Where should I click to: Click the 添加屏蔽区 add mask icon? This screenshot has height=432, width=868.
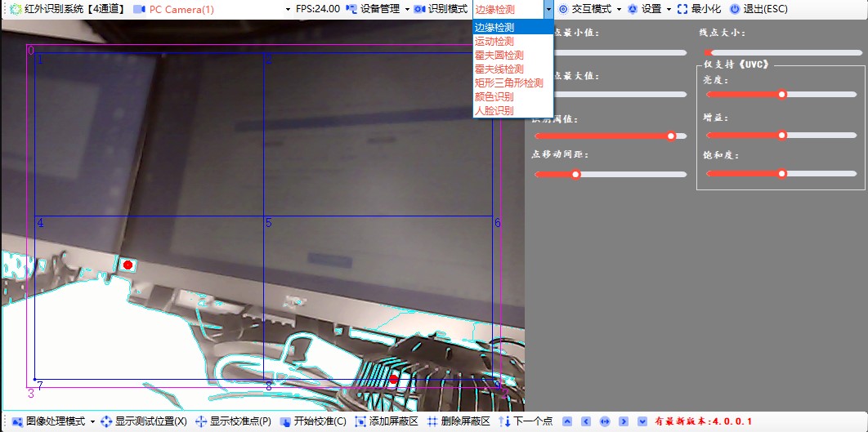(360, 421)
